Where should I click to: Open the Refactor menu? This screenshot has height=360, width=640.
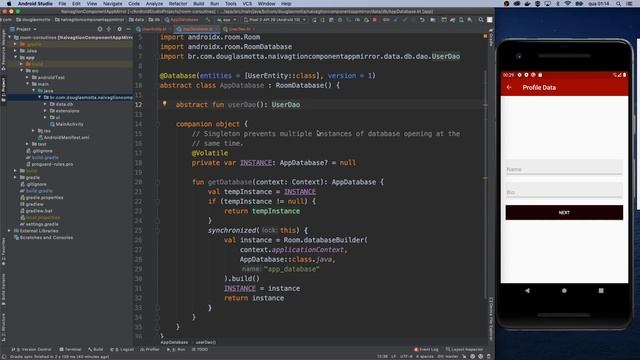tap(178, 3)
